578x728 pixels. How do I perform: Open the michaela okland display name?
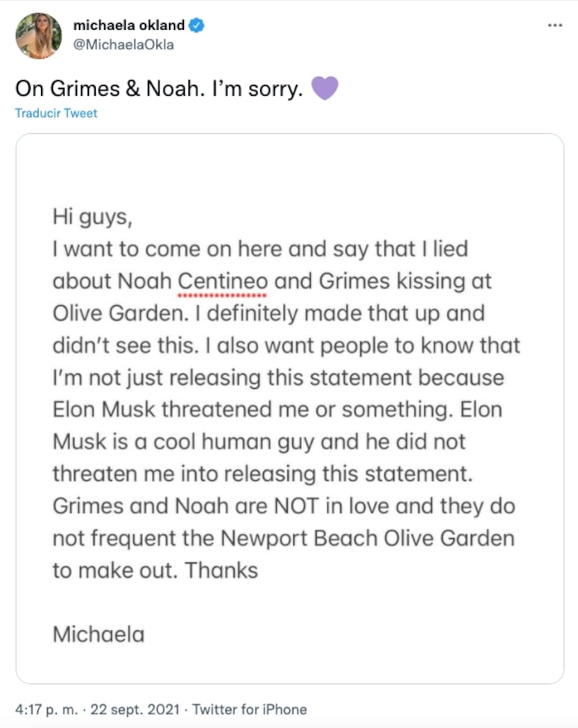pos(129,25)
